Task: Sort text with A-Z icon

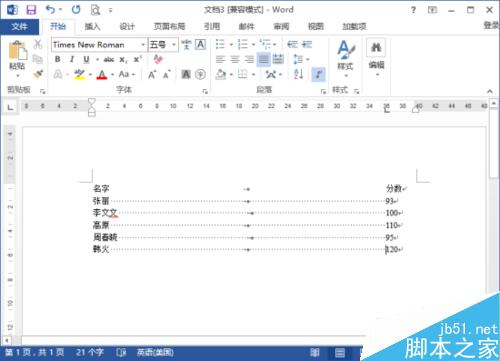Action: point(299,74)
